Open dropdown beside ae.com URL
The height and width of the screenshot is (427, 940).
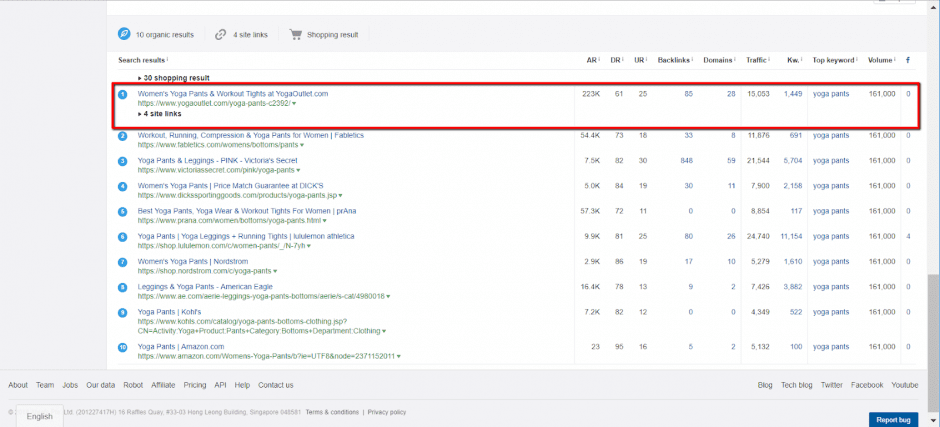[388, 296]
